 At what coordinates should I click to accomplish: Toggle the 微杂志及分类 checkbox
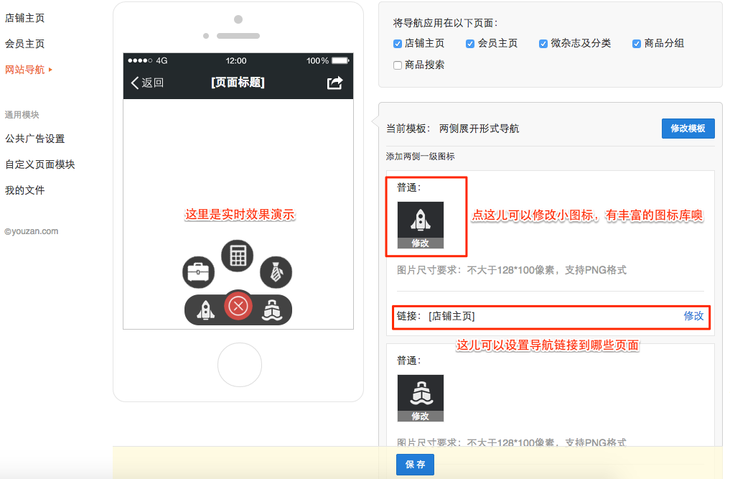point(543,44)
